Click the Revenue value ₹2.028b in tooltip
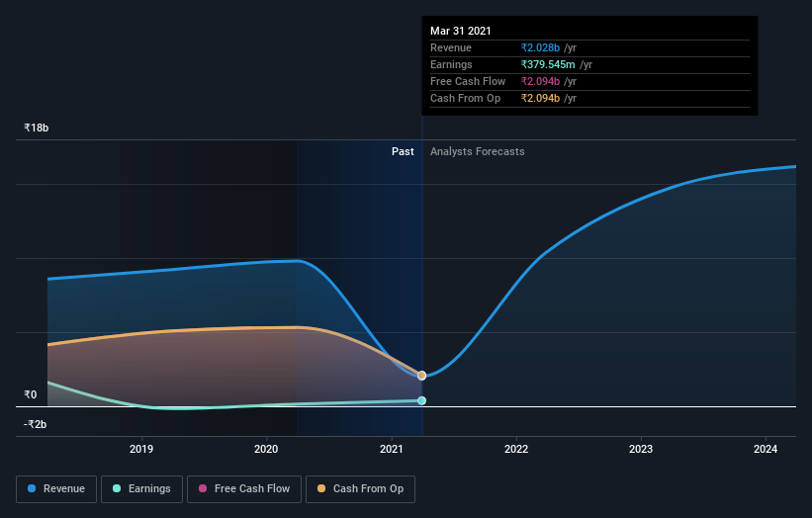The height and width of the screenshot is (518, 812). pyautogui.click(x=540, y=47)
